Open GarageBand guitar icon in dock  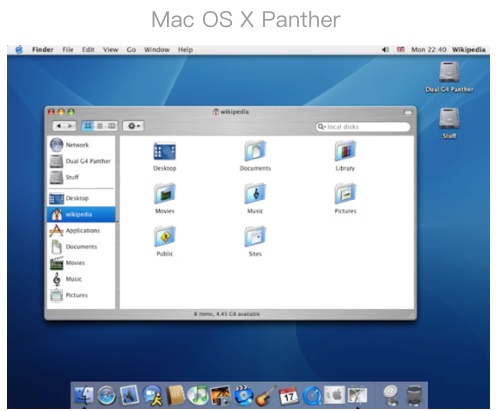[x=266, y=396]
